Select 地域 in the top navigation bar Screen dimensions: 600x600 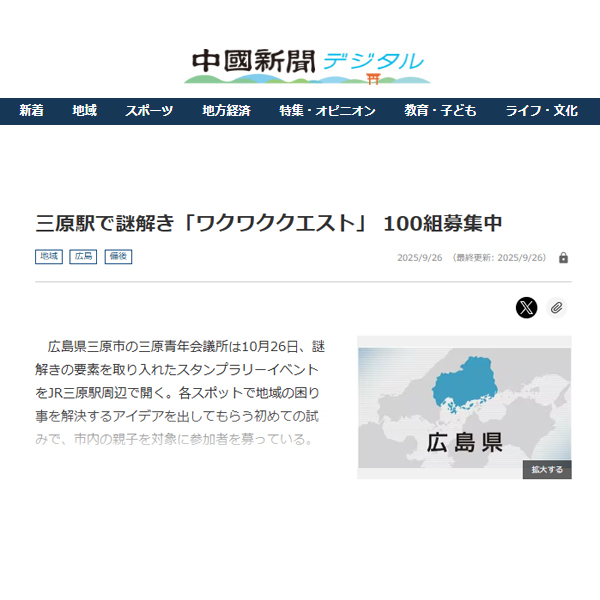point(84,111)
